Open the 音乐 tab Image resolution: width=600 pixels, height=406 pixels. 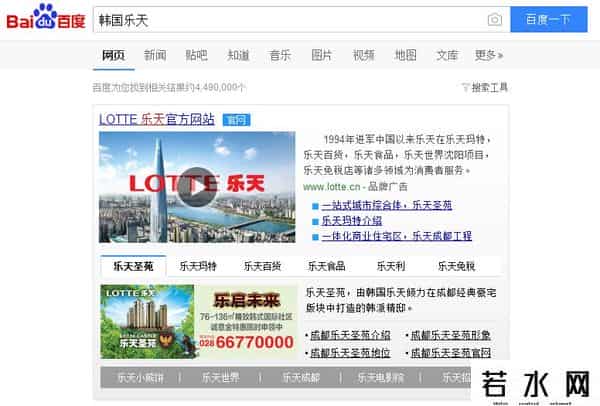[x=280, y=55]
